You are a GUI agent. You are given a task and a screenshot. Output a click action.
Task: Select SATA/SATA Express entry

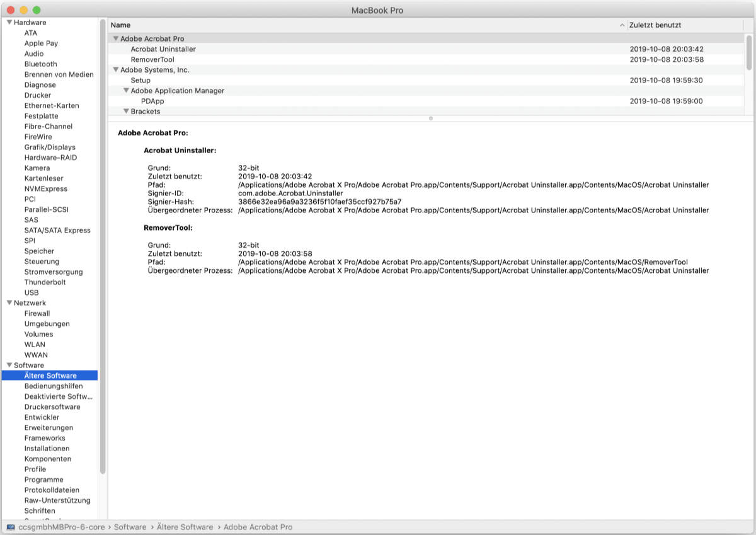coord(57,231)
